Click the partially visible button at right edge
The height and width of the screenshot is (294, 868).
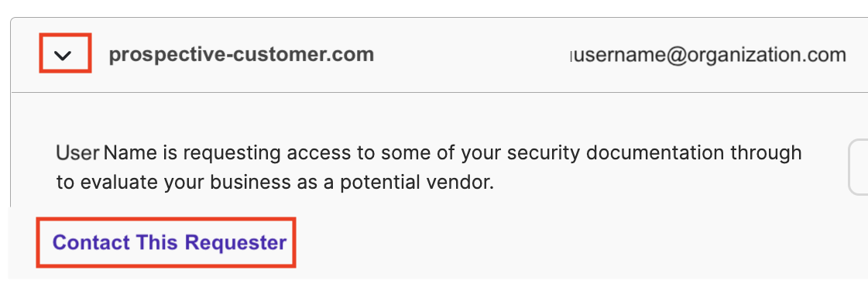click(859, 167)
